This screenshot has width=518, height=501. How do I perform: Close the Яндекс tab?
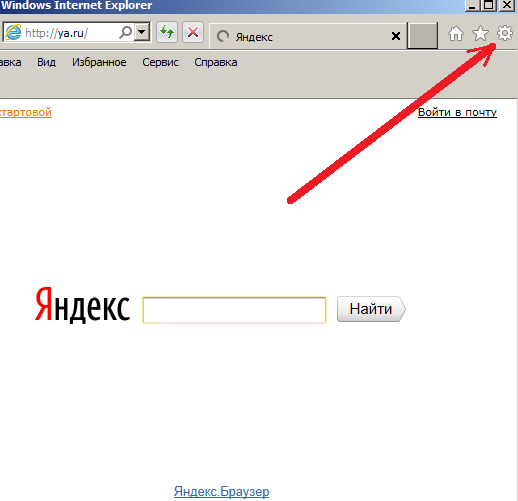click(x=396, y=36)
